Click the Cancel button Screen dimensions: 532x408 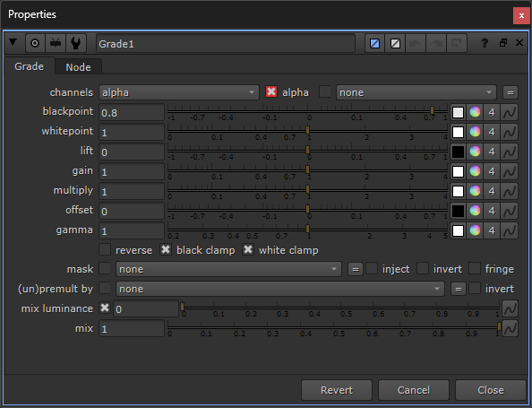(x=414, y=390)
